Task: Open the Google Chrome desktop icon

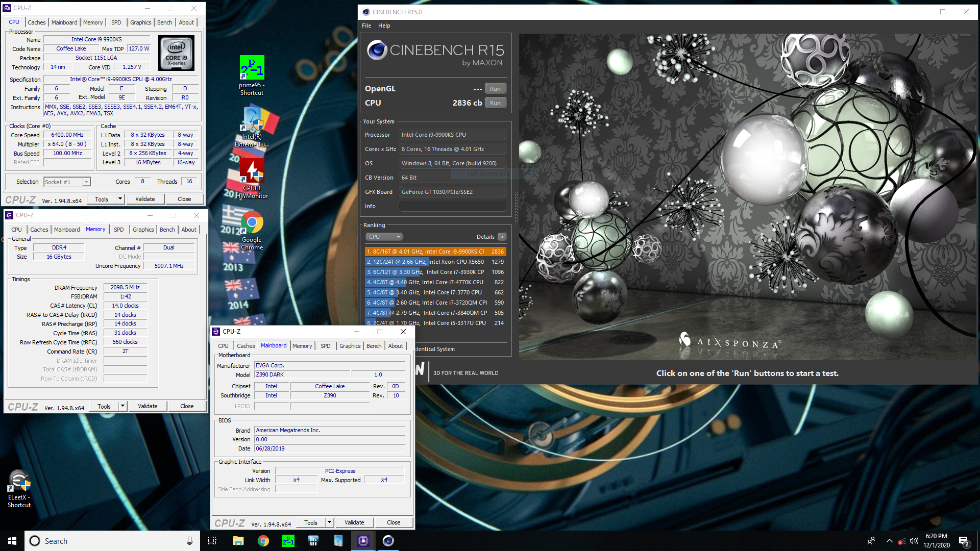Action: click(x=252, y=231)
